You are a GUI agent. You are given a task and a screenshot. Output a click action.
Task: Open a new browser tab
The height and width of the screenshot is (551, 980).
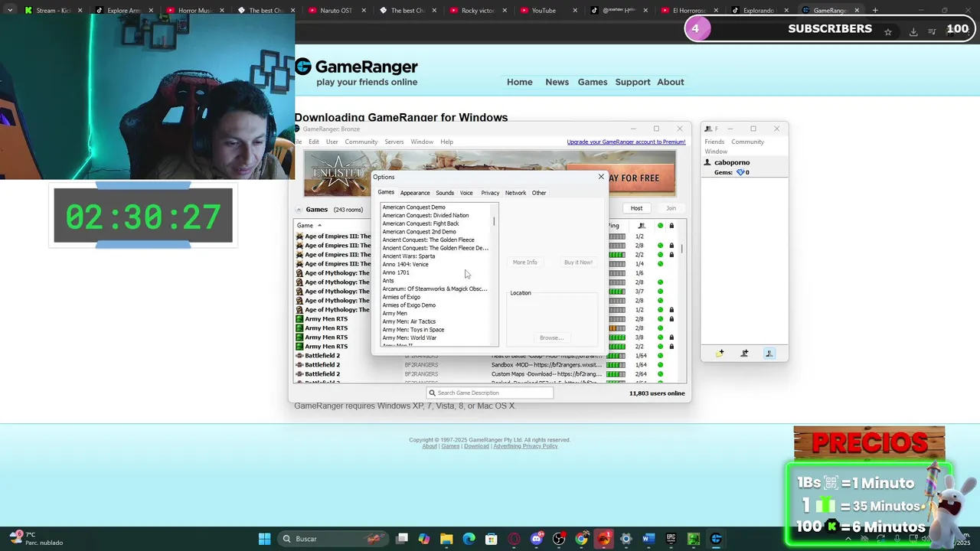[875, 11]
